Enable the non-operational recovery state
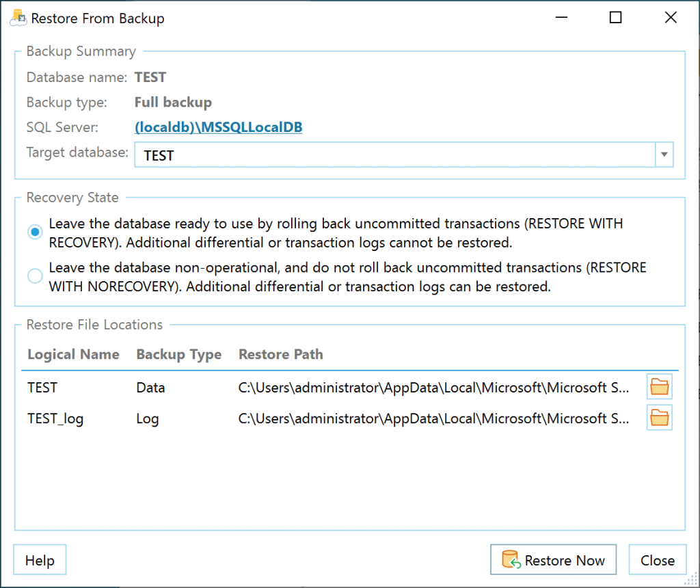This screenshot has width=700, height=588. [34, 276]
